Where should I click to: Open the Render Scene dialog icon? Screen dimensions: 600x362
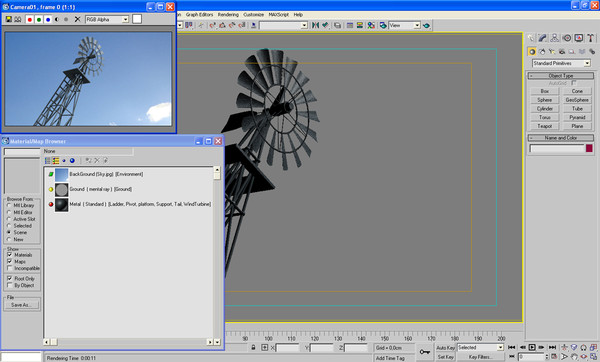383,25
